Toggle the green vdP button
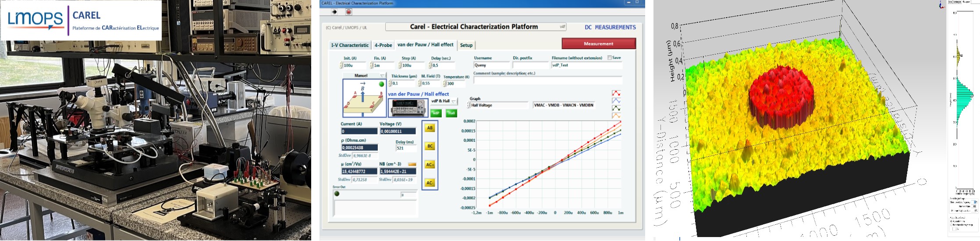This screenshot has width=980, height=241. [436, 113]
